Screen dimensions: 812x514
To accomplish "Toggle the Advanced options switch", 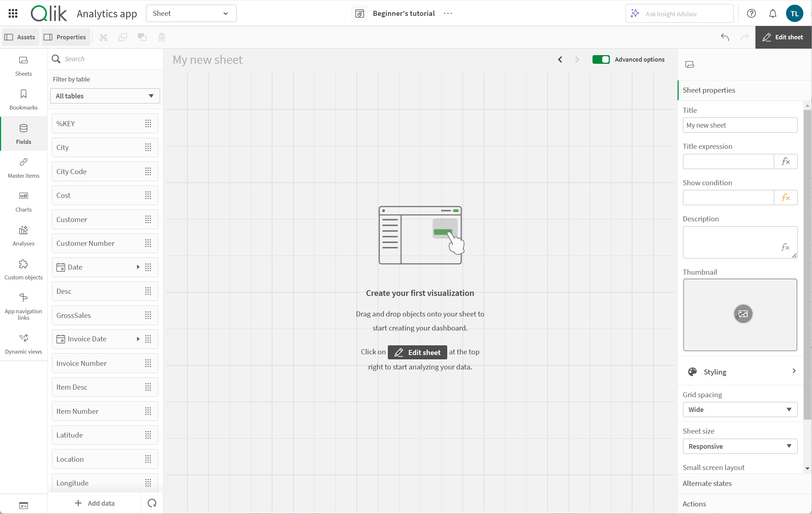I will tap(601, 59).
